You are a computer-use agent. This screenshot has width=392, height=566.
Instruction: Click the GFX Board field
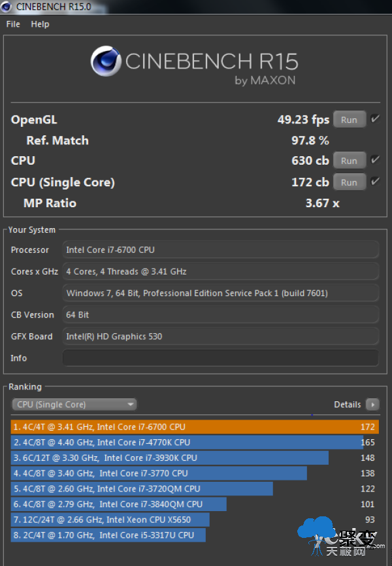click(x=220, y=337)
